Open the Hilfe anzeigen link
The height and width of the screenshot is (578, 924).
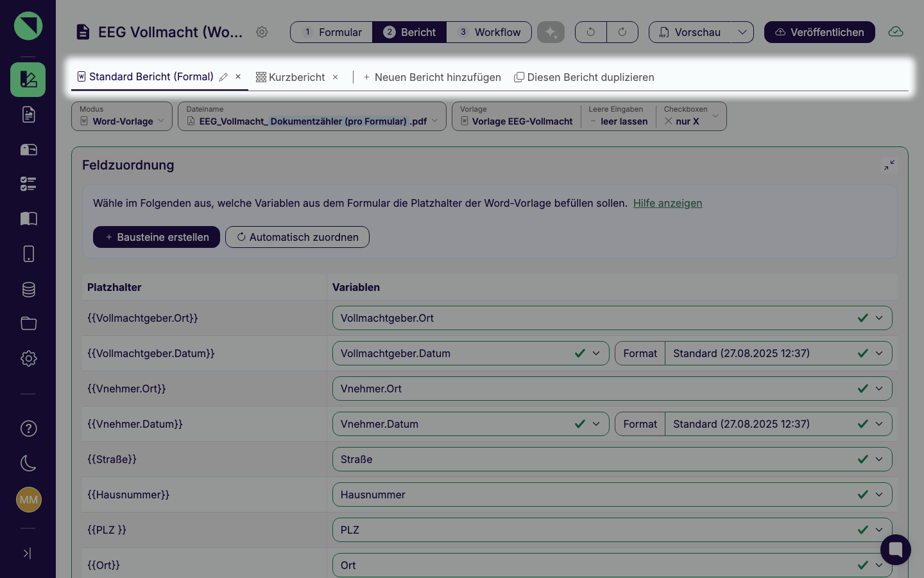[667, 203]
